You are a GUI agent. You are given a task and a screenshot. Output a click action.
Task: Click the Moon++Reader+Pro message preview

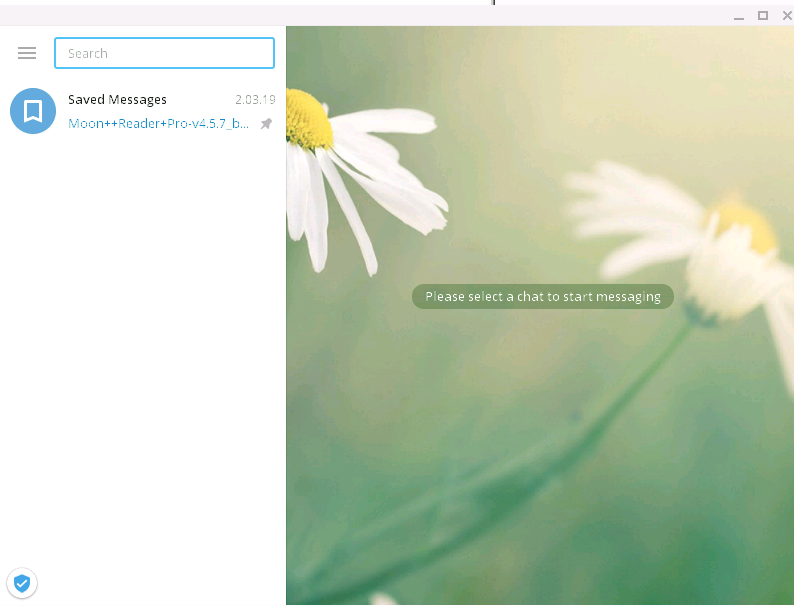(x=158, y=124)
